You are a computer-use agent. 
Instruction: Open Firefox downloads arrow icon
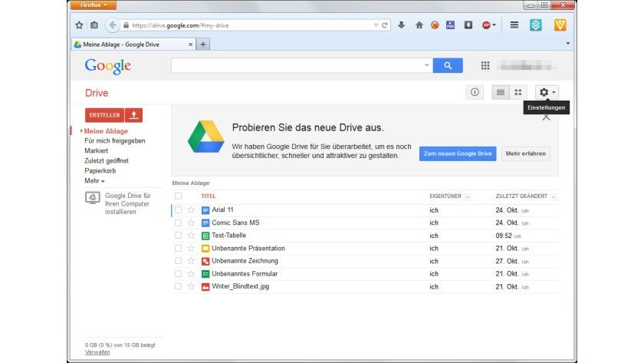click(x=401, y=25)
